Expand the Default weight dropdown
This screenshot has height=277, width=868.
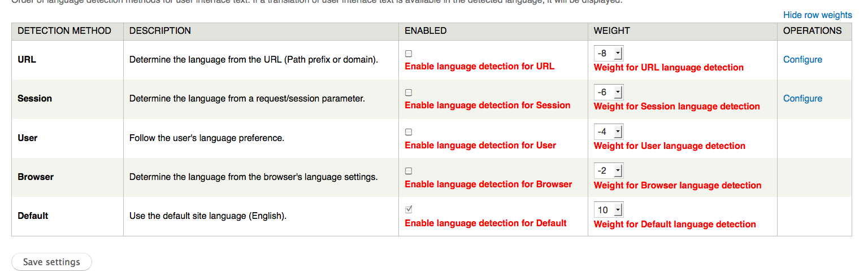pyautogui.click(x=608, y=210)
